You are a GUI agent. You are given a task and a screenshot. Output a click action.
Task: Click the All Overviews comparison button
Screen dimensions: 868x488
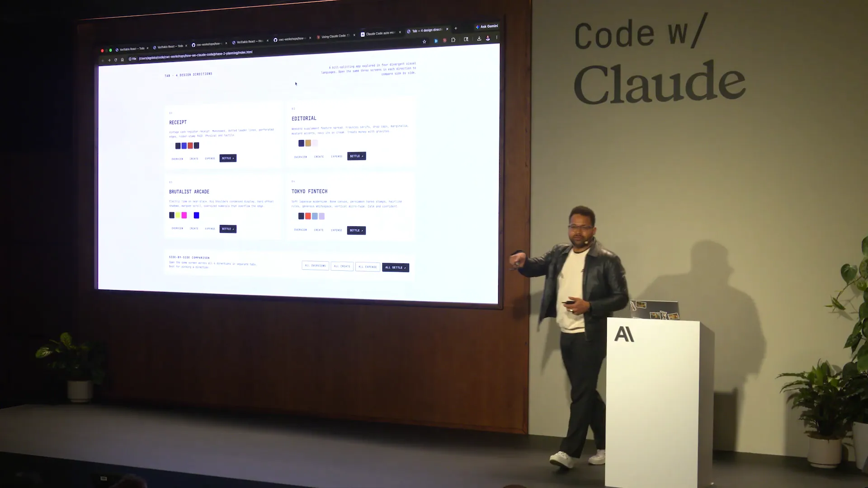coord(315,266)
